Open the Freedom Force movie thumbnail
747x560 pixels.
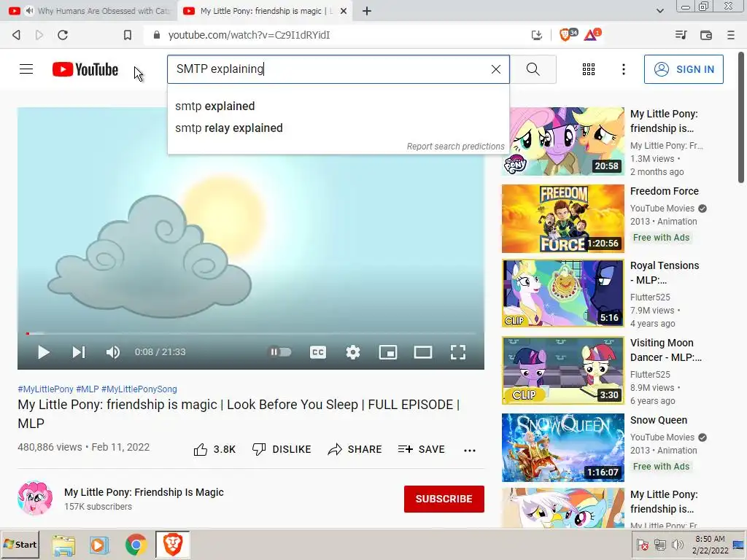pyautogui.click(x=563, y=219)
